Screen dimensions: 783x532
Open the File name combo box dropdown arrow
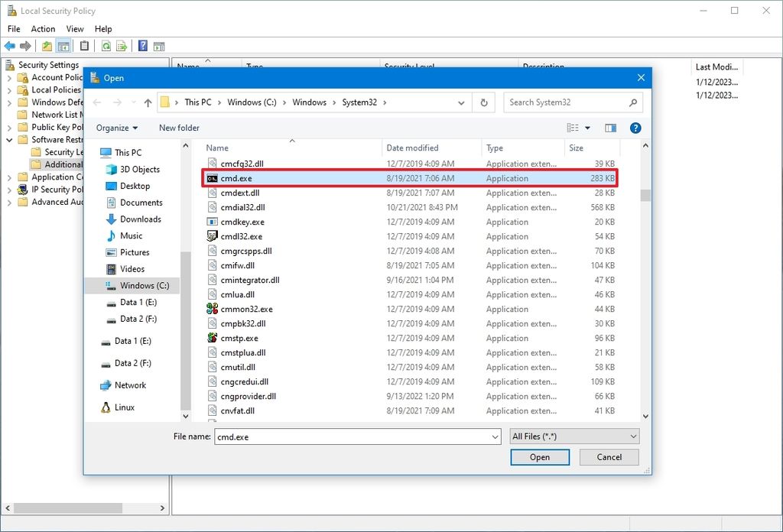(x=494, y=436)
